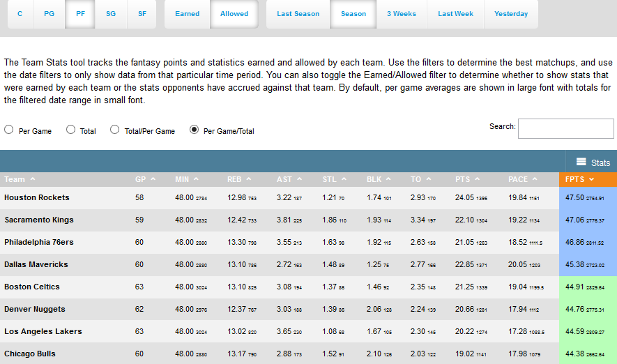Click Chicago Bulls FPTS value 44.38
Viewport: 617px width, 364px height.
(574, 354)
